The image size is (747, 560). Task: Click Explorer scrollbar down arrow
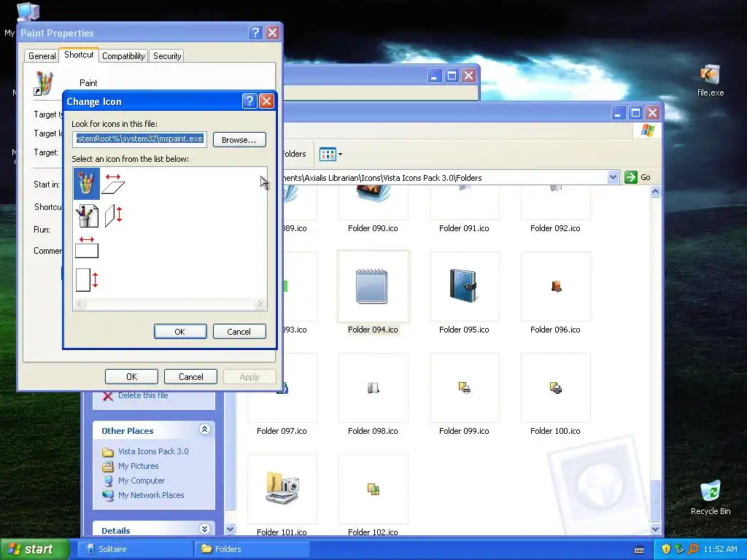(656, 529)
